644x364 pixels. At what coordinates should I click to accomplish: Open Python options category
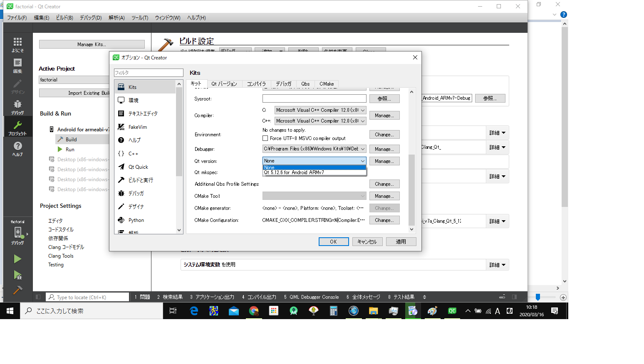(146, 220)
